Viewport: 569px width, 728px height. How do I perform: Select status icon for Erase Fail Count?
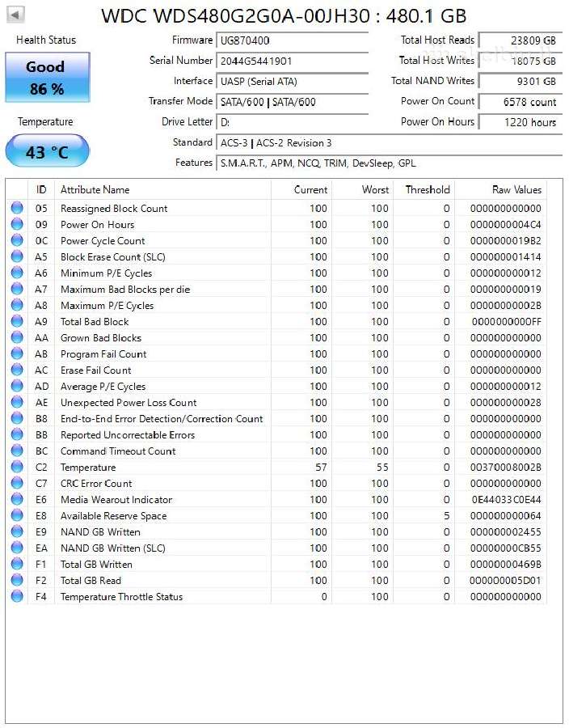[17, 370]
